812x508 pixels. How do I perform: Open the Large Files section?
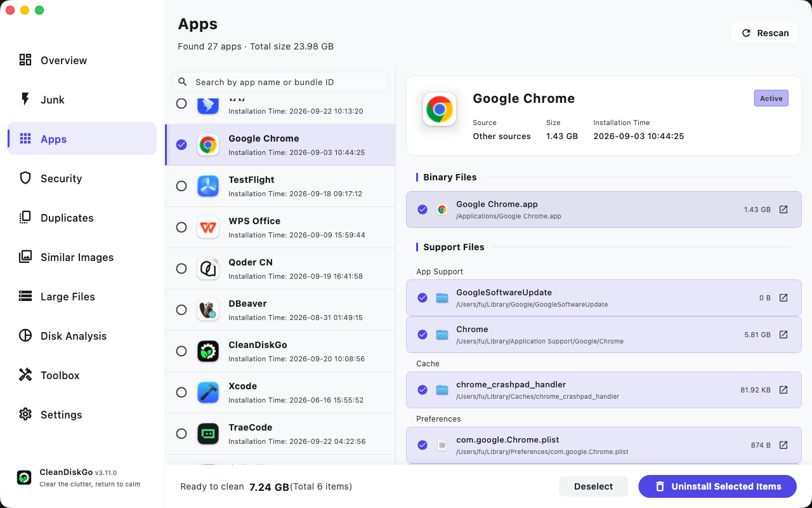(x=82, y=296)
